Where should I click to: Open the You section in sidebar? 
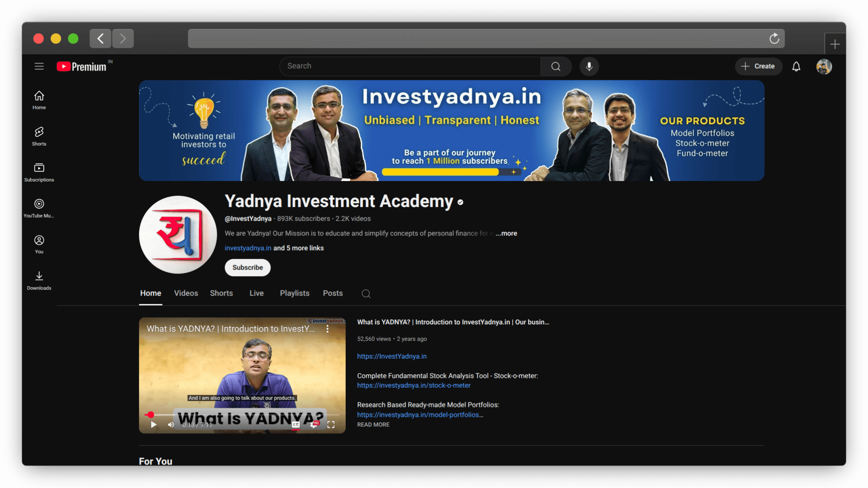[x=39, y=244]
